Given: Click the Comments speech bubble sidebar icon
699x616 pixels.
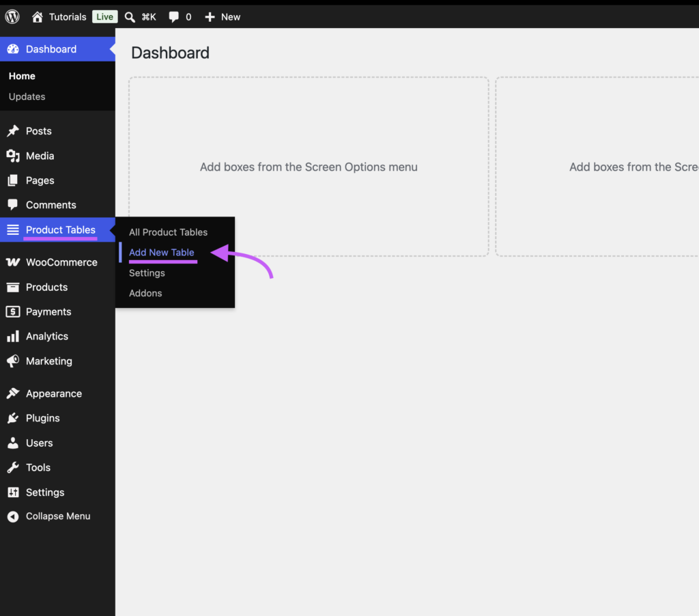Looking at the screenshot, I should (13, 205).
